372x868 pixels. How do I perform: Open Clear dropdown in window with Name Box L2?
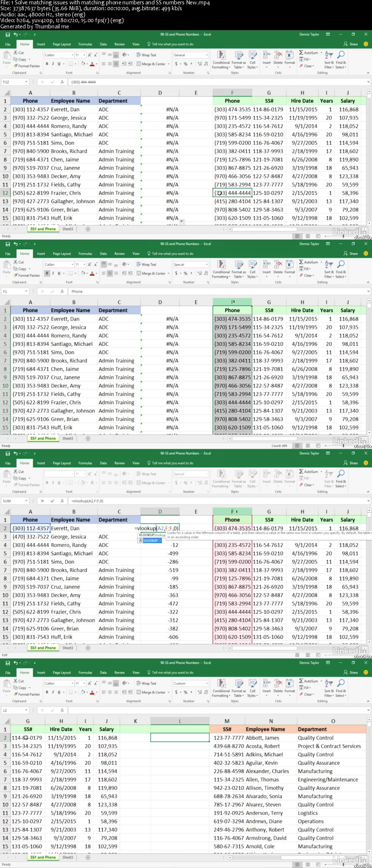[x=306, y=694]
